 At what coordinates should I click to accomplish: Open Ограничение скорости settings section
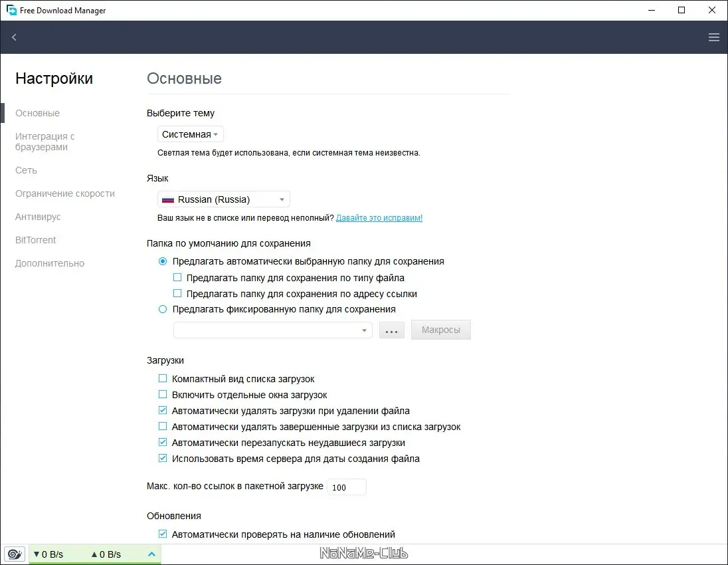coord(65,193)
